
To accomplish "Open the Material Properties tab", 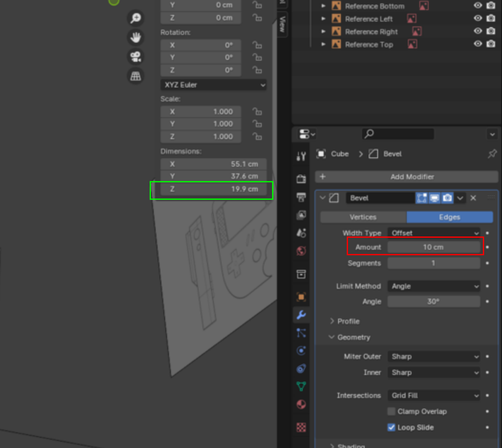I will [301, 405].
